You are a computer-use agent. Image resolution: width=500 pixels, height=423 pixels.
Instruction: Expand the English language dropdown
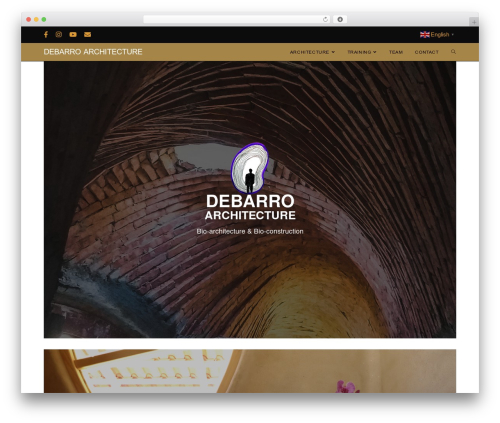click(x=437, y=34)
